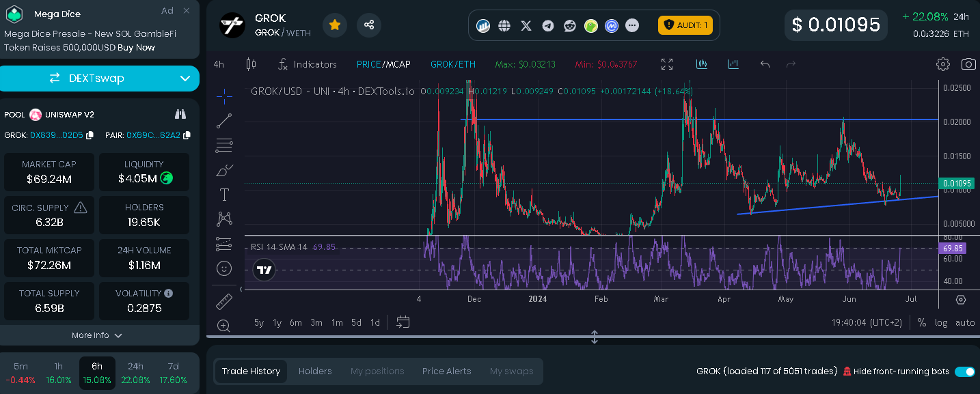Viewport: 980px width, 394px height.
Task: Open the candlestick chart style selector
Action: 251,64
